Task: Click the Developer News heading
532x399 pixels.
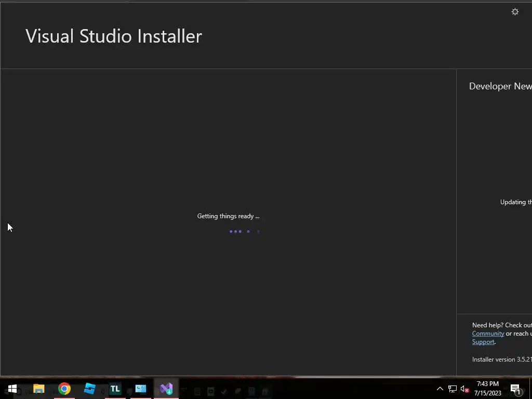Action: tap(500, 86)
